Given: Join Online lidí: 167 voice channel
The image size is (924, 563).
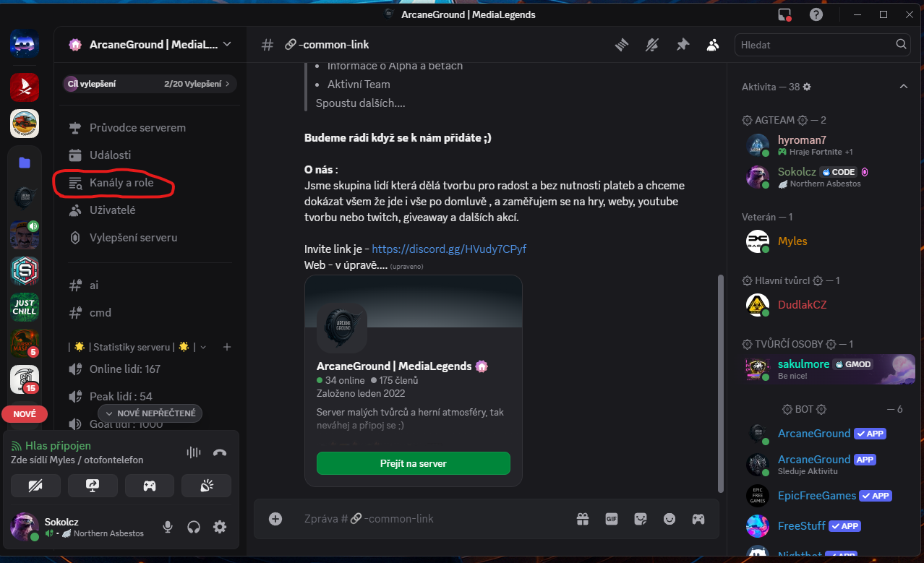Looking at the screenshot, I should [x=150, y=369].
